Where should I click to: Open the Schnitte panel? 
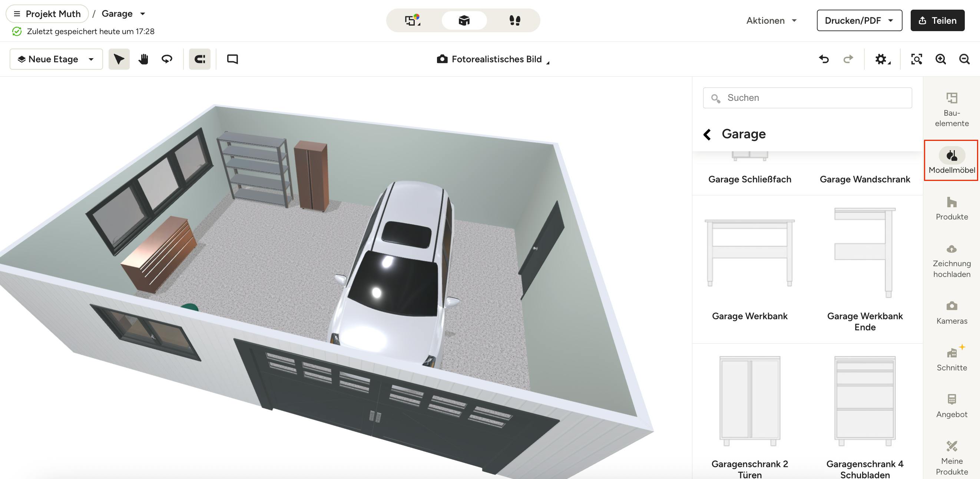point(951,359)
